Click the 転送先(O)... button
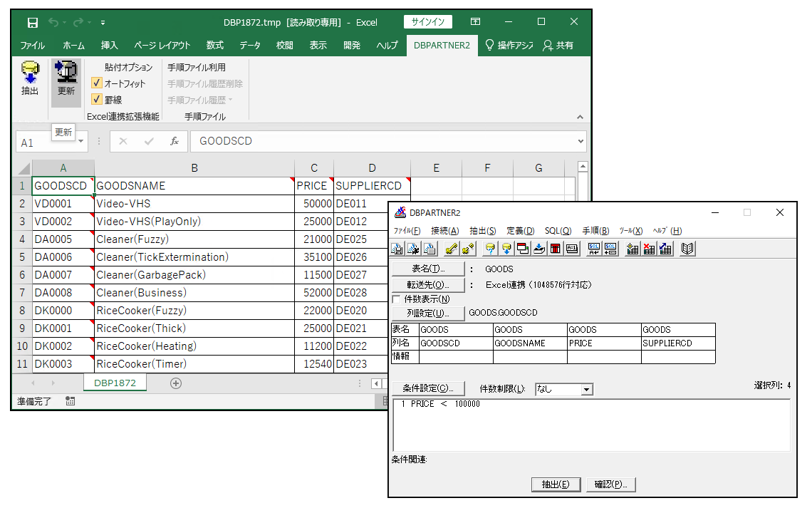Screen dimensions: 812x513 (x=428, y=284)
